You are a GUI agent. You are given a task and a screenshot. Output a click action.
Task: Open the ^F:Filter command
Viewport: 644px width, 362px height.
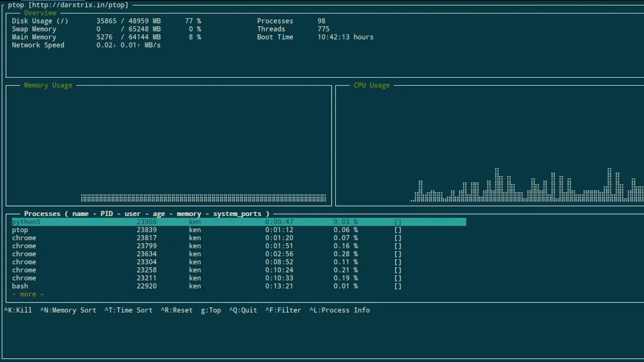point(283,310)
